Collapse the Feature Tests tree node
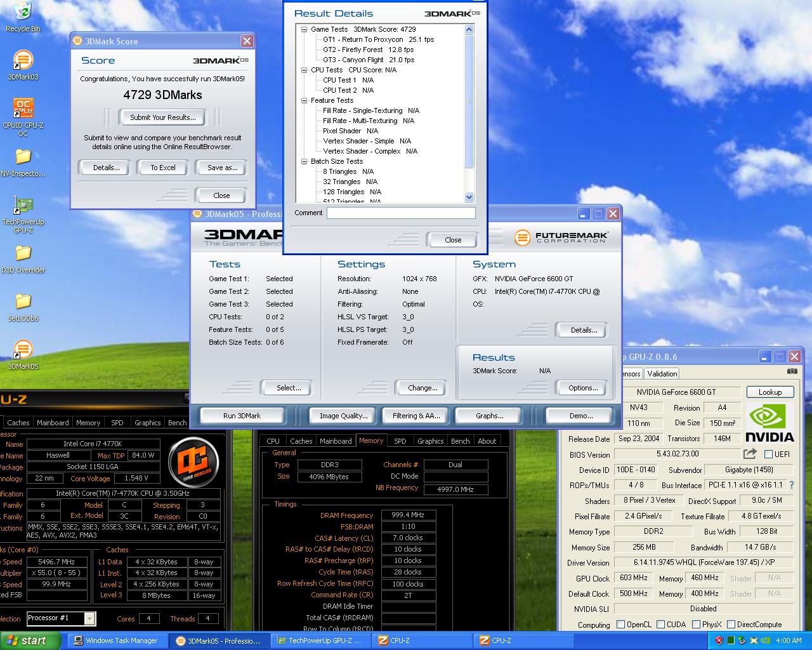 click(x=304, y=100)
